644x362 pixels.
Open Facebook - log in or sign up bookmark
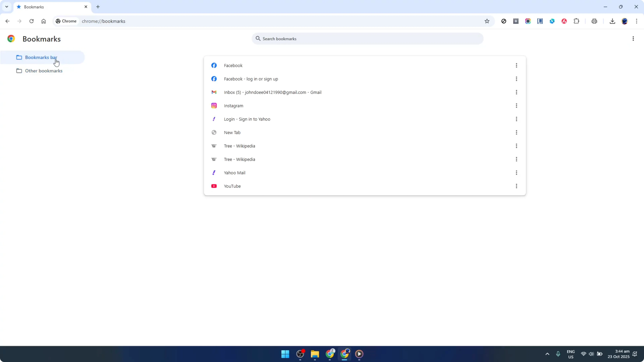365,79
